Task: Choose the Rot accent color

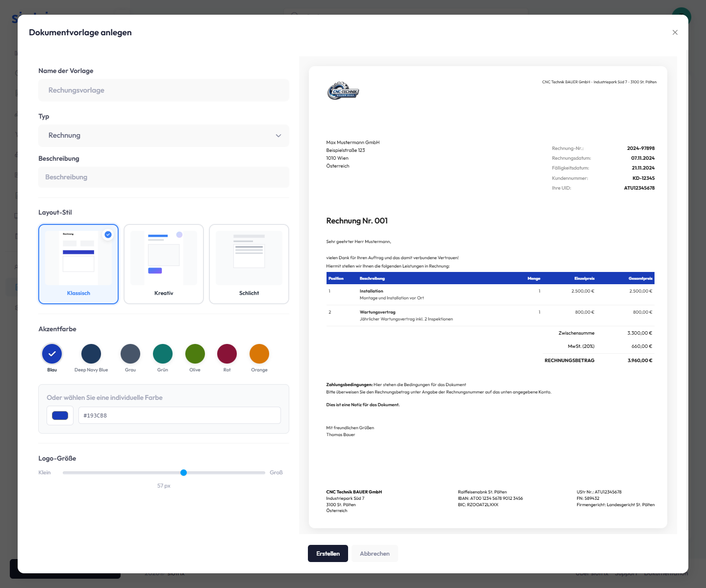Action: [x=227, y=354]
